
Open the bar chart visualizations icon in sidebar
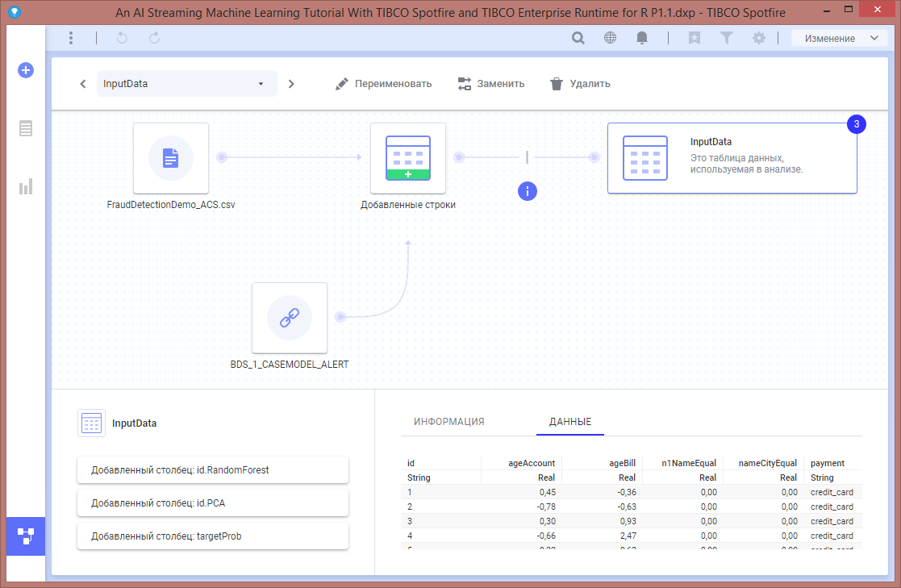26,187
